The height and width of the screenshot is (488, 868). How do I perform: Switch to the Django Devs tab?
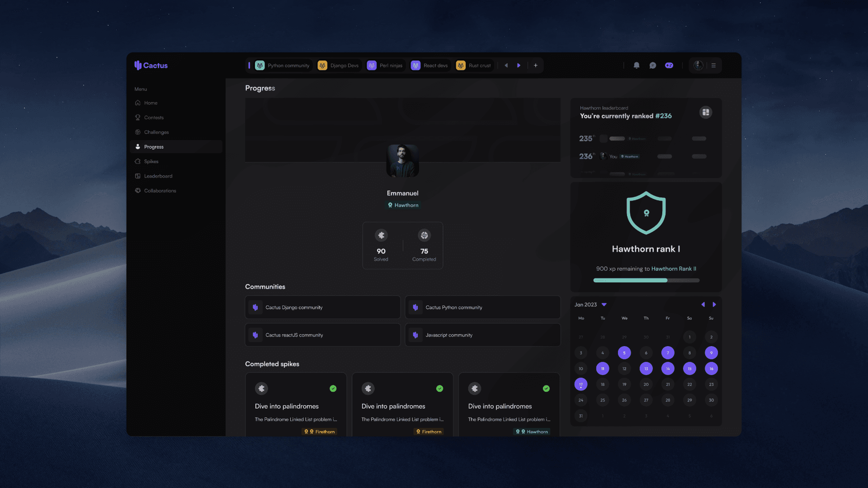click(339, 66)
